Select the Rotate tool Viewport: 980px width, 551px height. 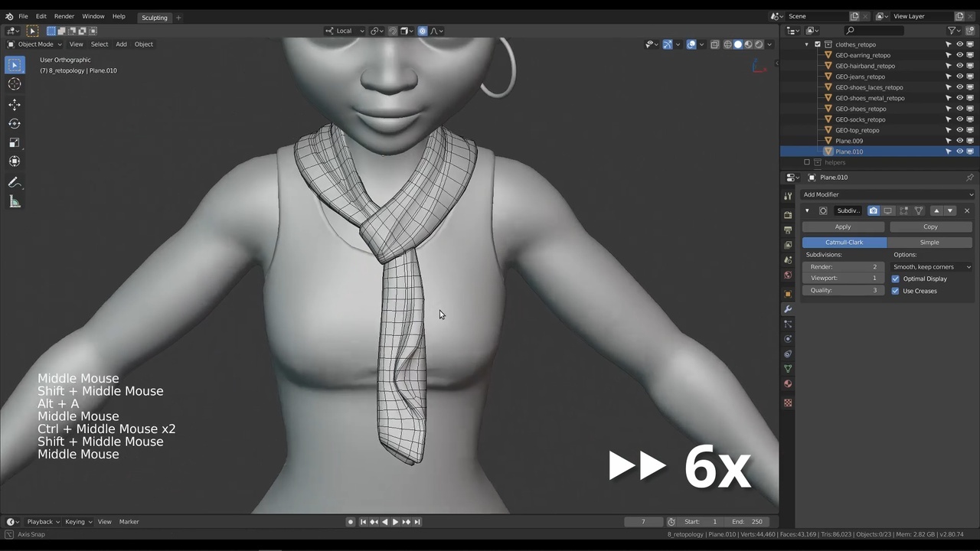(15, 123)
